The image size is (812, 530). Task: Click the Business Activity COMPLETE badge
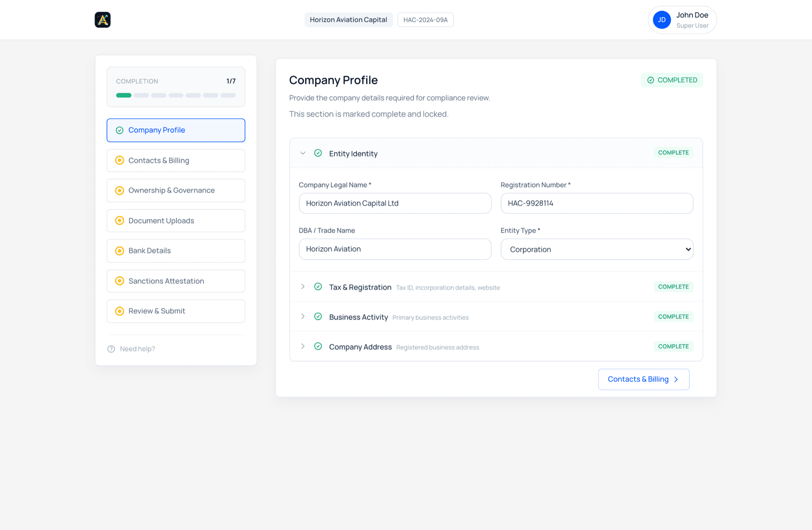click(673, 317)
